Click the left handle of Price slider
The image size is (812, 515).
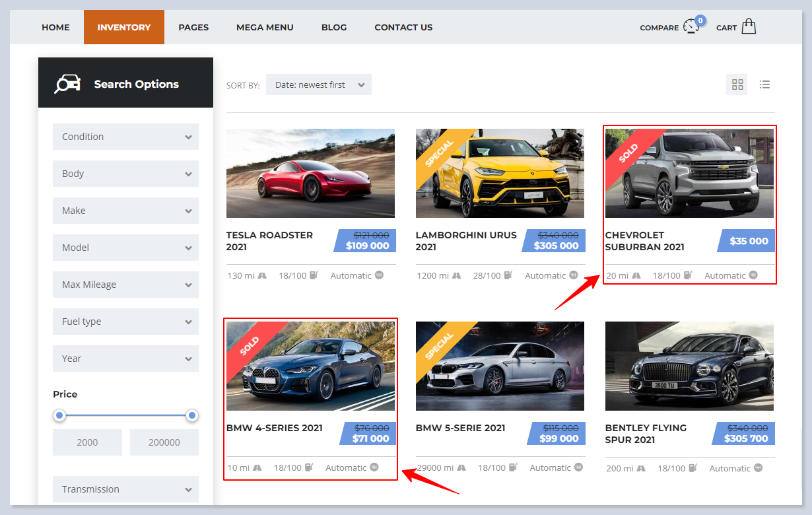[60, 415]
